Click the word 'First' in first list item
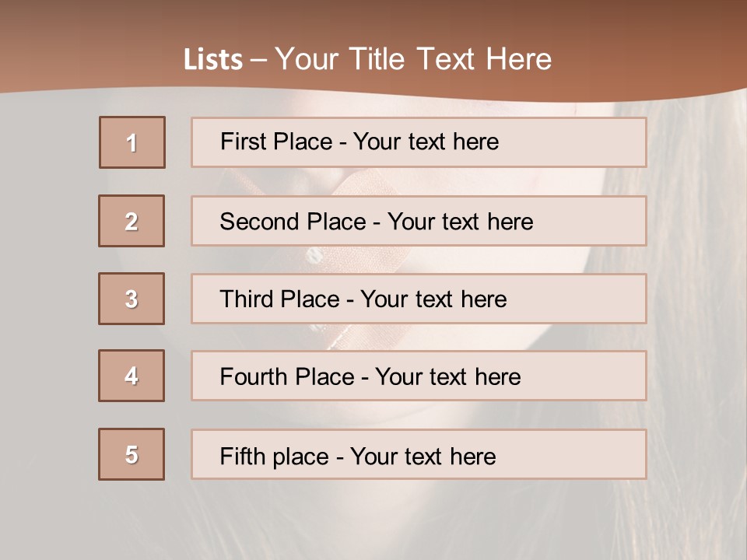Viewport: 747px width, 560px height. click(x=243, y=142)
